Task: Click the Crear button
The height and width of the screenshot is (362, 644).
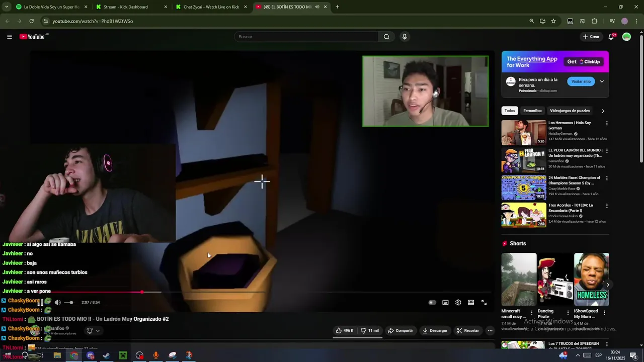Action: [x=591, y=37]
